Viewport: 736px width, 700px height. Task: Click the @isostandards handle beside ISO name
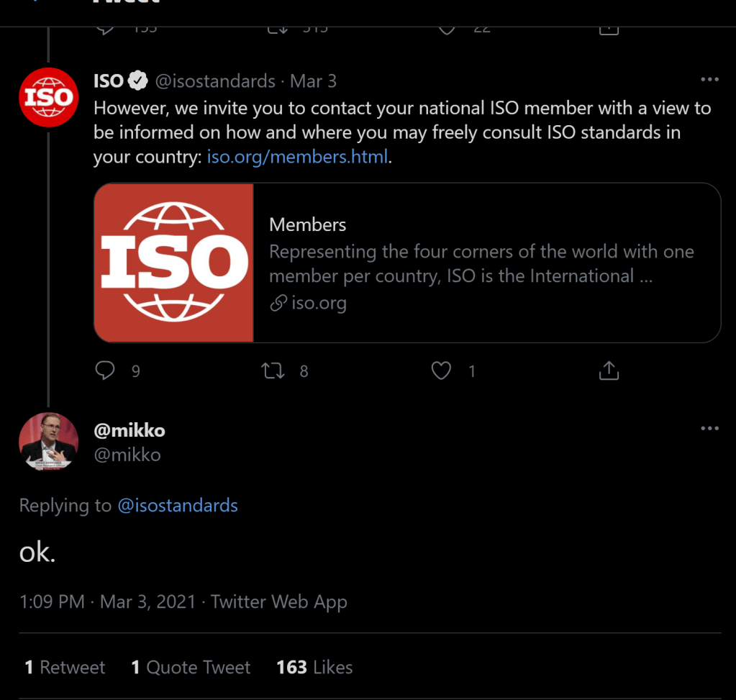215,81
